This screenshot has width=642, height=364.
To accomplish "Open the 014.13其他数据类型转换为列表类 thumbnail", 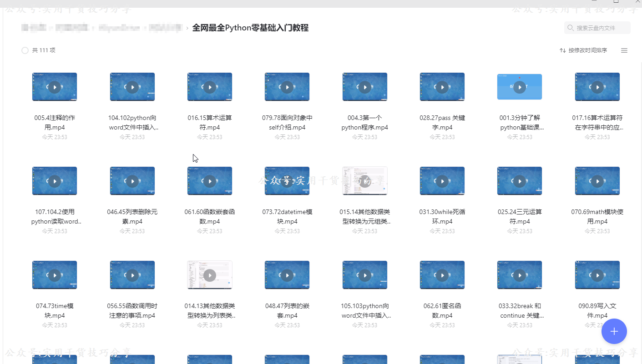I will [209, 275].
